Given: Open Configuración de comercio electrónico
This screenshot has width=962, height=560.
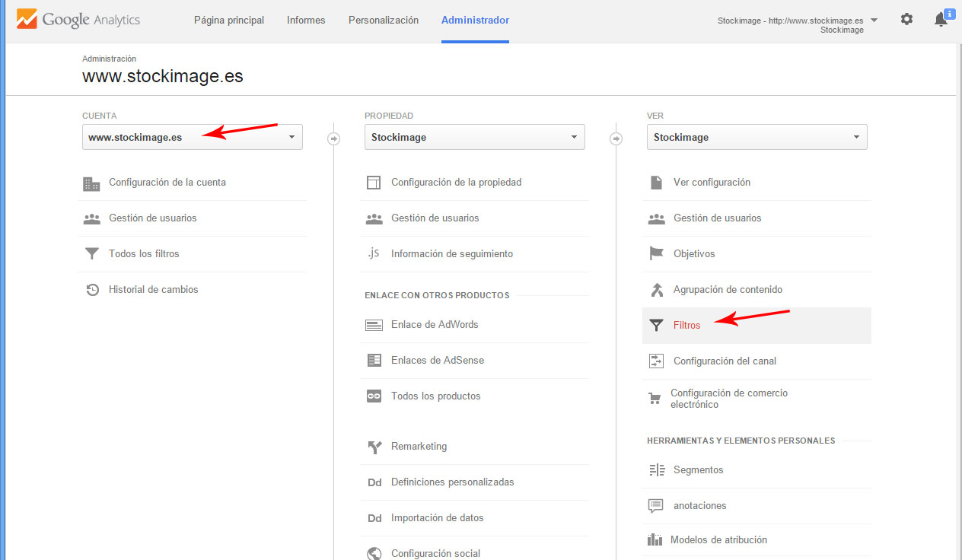Looking at the screenshot, I should click(x=729, y=399).
